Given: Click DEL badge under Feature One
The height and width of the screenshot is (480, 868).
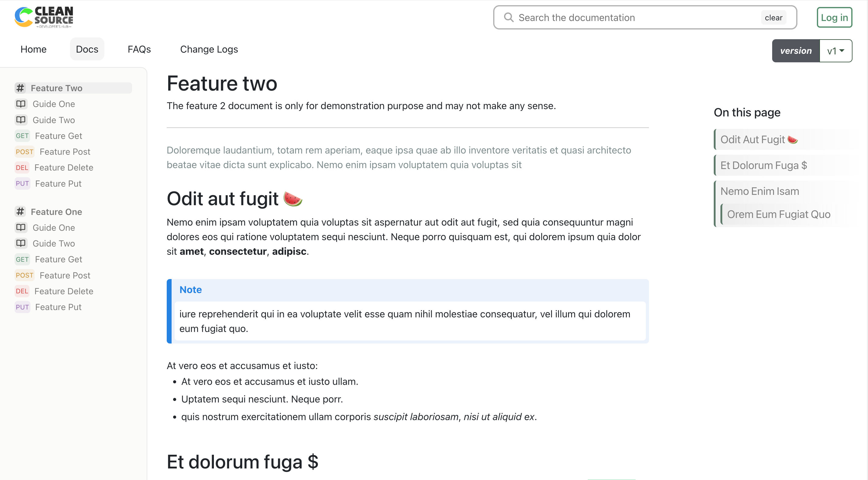Looking at the screenshot, I should 22,291.
